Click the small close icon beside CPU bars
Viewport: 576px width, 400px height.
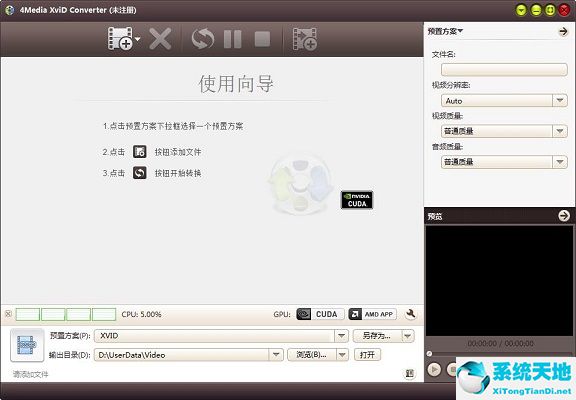coord(8,314)
